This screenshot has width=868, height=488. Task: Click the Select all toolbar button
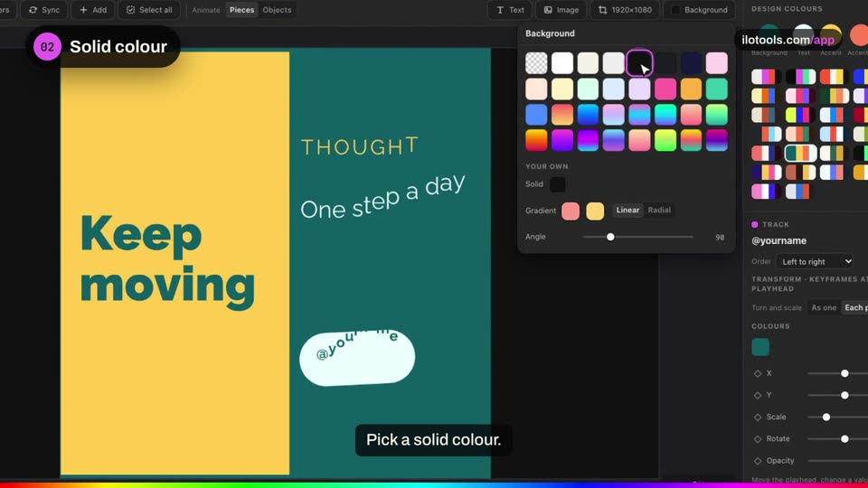(x=149, y=10)
